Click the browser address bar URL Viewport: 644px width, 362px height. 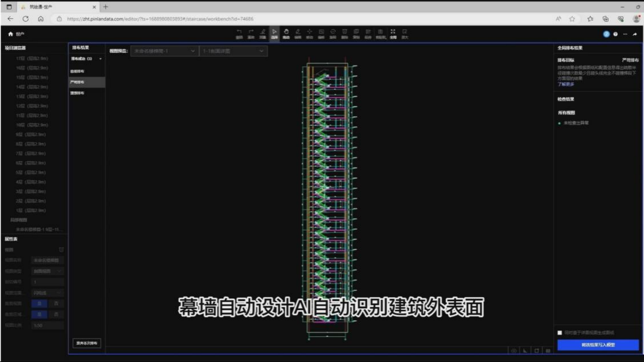pos(160,19)
